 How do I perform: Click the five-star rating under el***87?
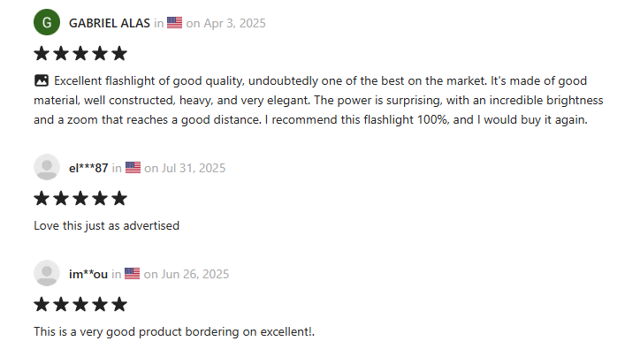[x=80, y=198]
